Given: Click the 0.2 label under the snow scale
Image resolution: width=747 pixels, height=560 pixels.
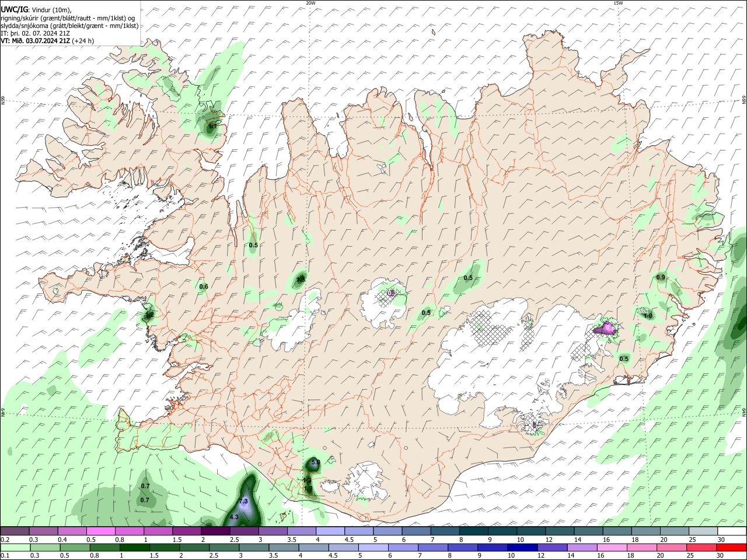Looking at the screenshot, I should click(x=5, y=540).
